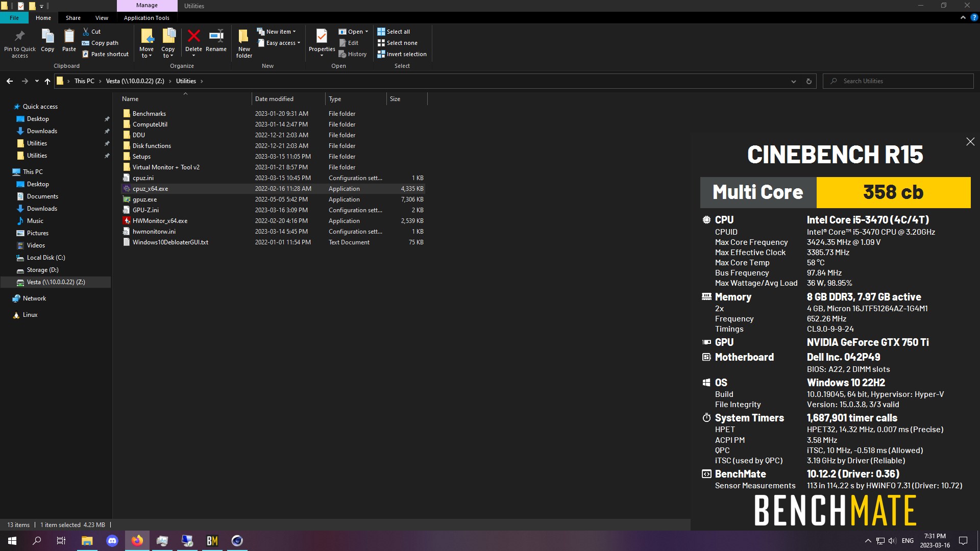Open Discord from the taskbar

tap(112, 541)
